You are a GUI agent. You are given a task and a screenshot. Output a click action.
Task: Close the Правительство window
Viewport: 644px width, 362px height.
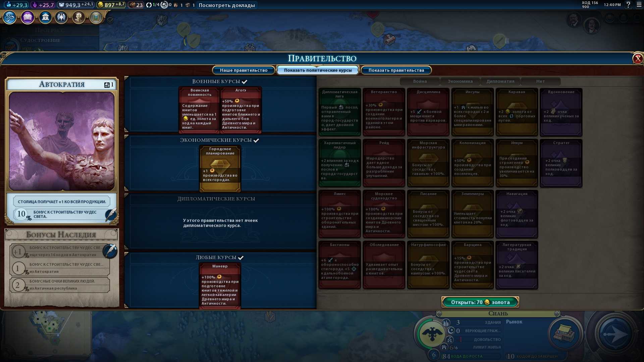point(637,59)
